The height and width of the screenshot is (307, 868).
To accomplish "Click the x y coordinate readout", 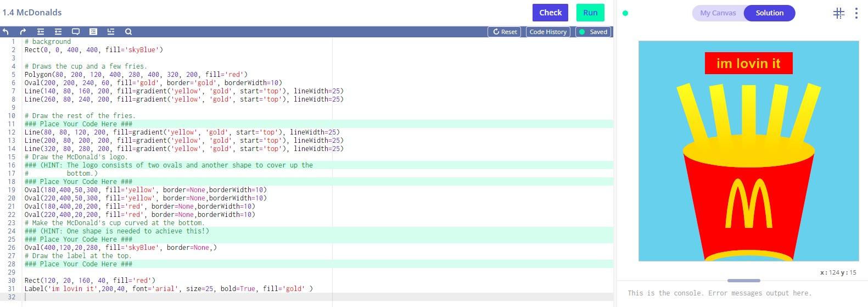I will (838, 272).
